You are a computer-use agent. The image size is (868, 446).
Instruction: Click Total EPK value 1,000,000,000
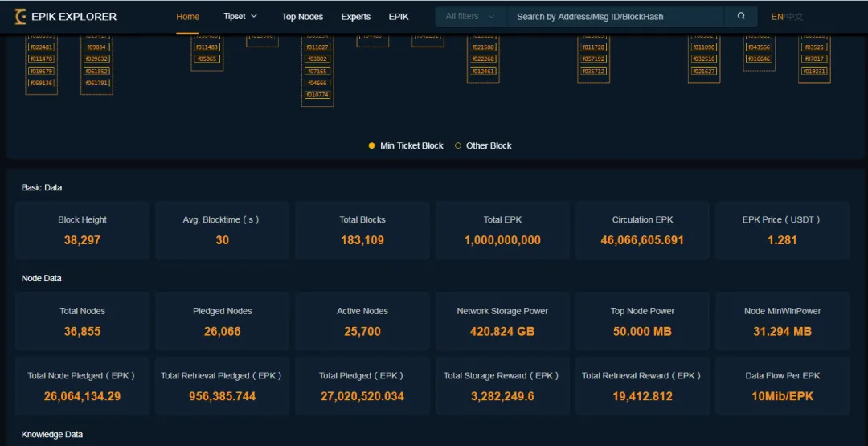coord(502,240)
